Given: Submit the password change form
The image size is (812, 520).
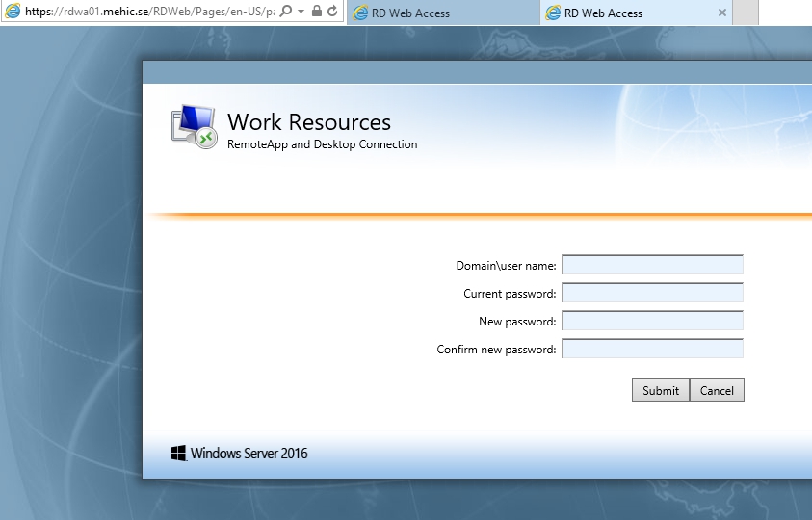Looking at the screenshot, I should [x=660, y=390].
